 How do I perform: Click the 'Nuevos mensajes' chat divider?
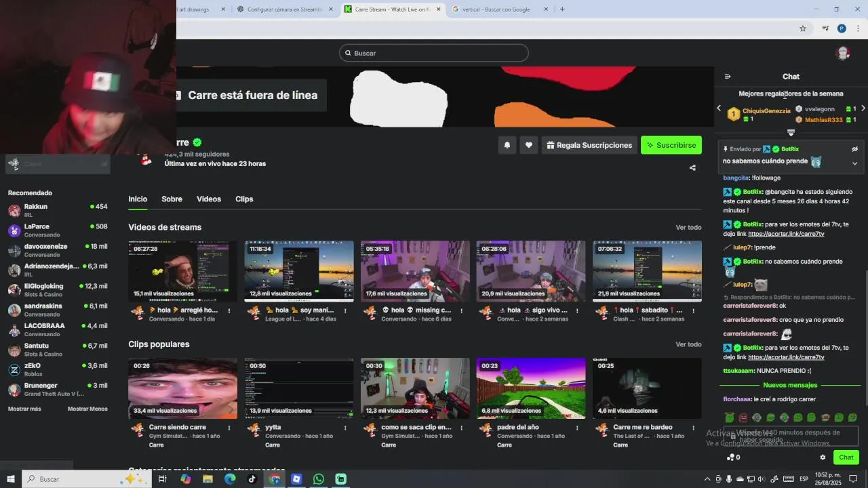pyautogui.click(x=790, y=385)
